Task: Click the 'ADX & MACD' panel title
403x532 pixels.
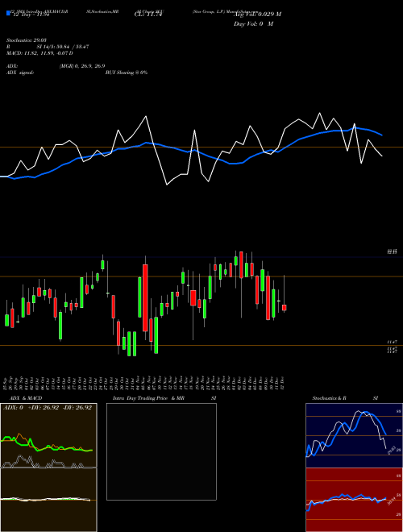Action: point(26,398)
